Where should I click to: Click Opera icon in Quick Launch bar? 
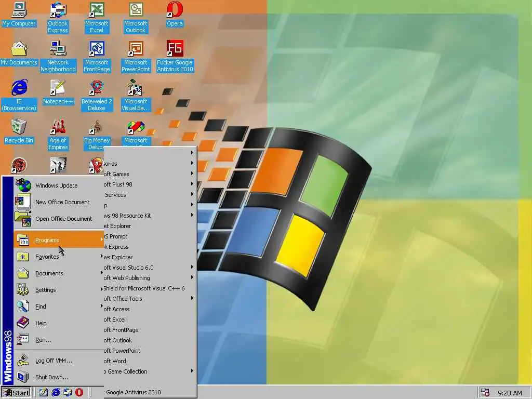click(x=79, y=393)
